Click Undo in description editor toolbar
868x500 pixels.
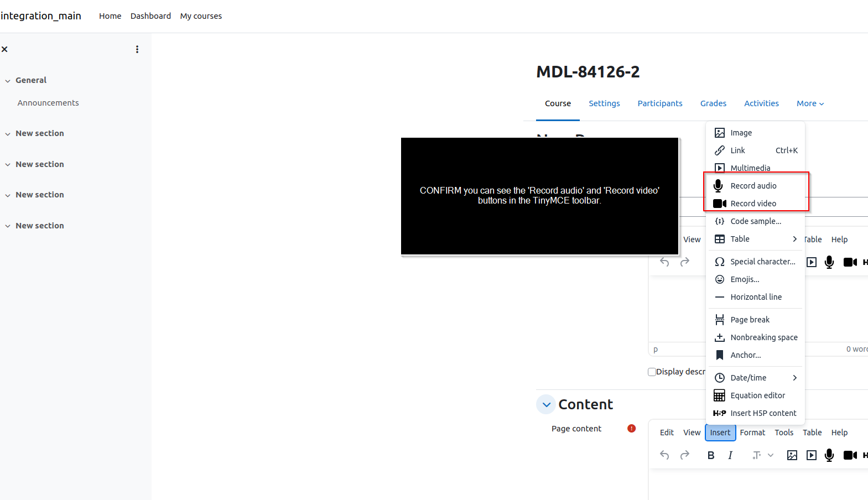pos(664,262)
